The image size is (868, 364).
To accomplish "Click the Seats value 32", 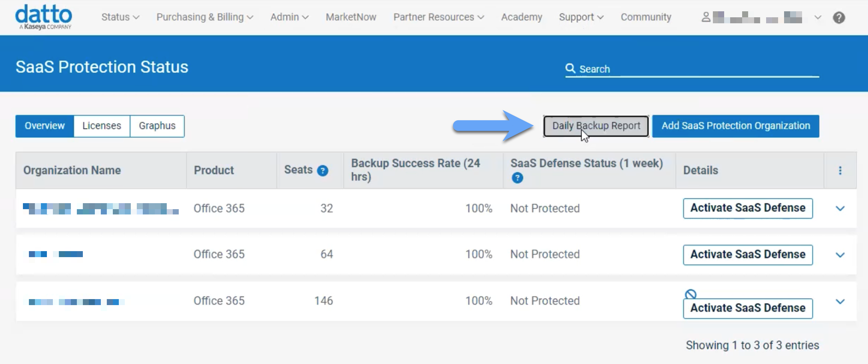I will pos(326,208).
